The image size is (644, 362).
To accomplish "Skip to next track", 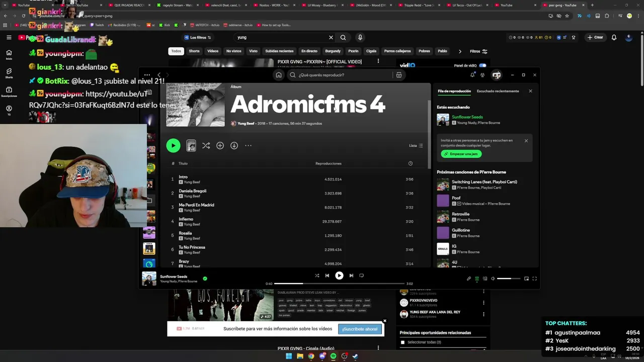I will pyautogui.click(x=351, y=276).
